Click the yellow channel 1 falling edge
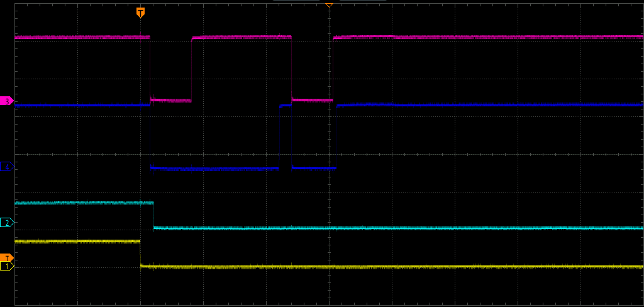 (140, 254)
